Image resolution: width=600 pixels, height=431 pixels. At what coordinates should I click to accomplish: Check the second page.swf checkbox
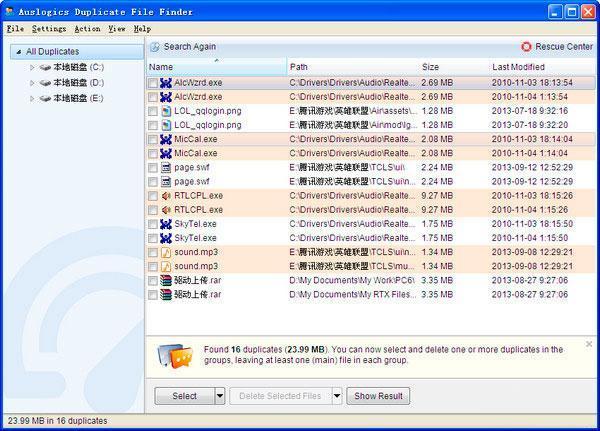pos(153,182)
